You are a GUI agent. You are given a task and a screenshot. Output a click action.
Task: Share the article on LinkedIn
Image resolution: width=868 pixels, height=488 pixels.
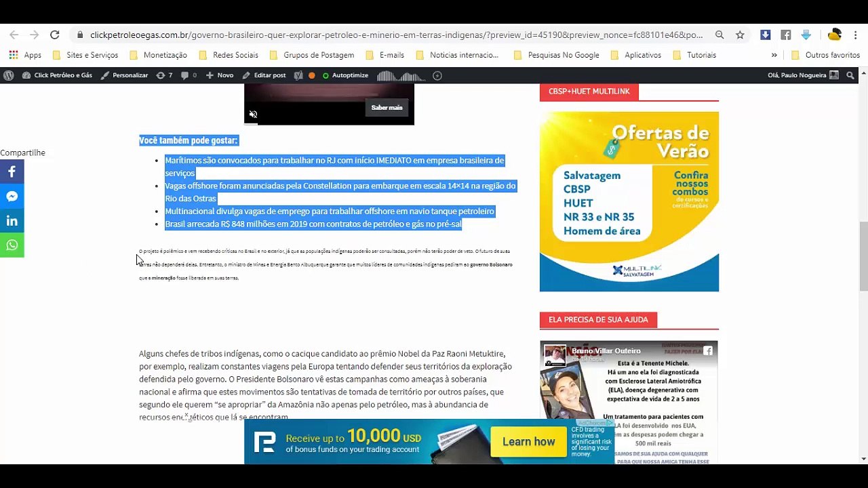12,221
